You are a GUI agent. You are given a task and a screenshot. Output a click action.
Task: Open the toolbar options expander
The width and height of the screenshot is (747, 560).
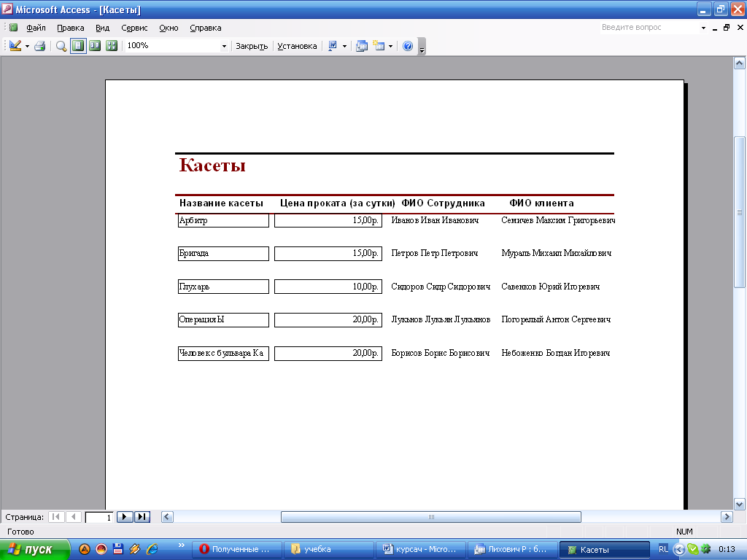[x=422, y=47]
